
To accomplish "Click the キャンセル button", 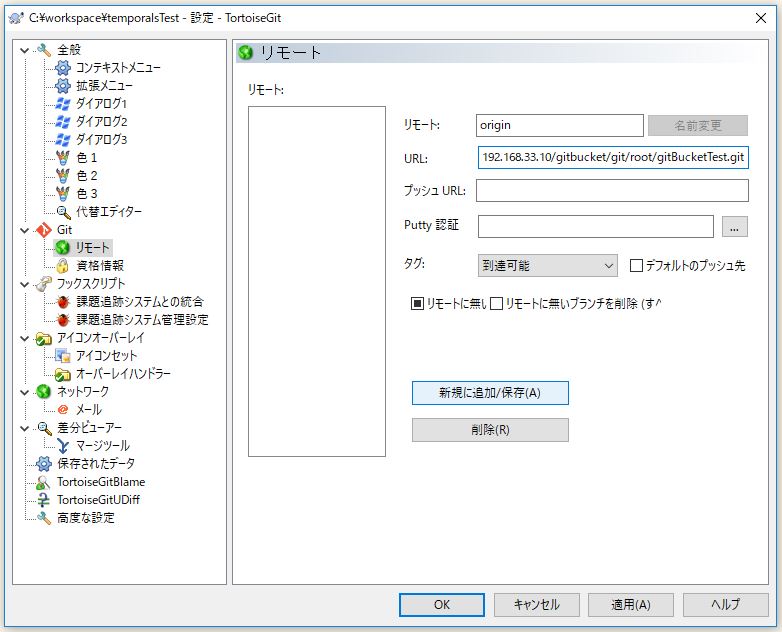I will pos(537,605).
